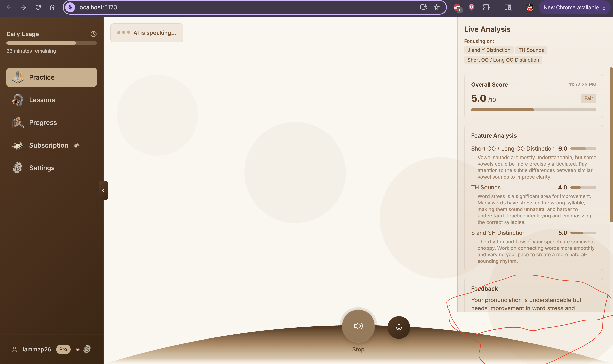Open the Practice section

tap(51, 77)
